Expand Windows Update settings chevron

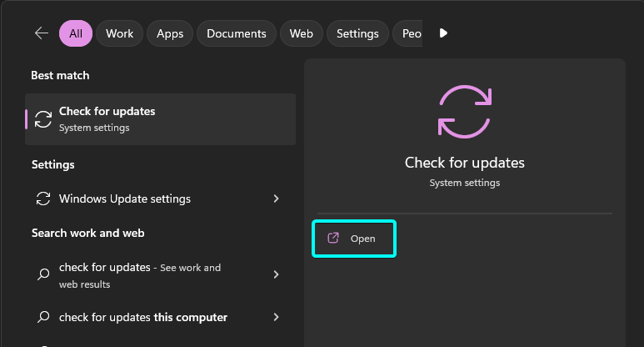(x=276, y=199)
